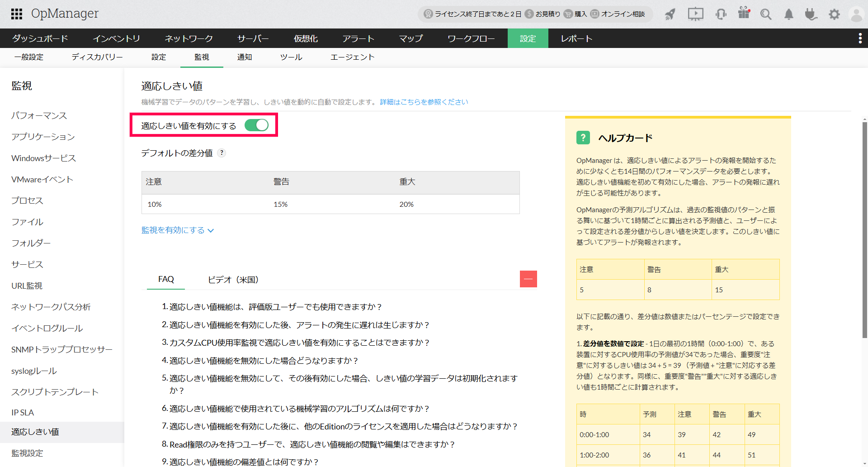The height and width of the screenshot is (467, 868).
Task: Click the power plug icon
Action: click(811, 14)
